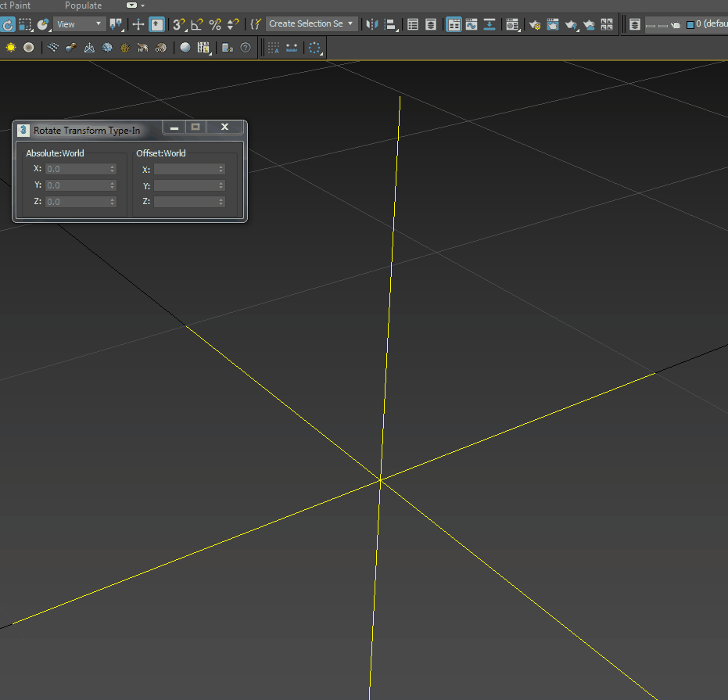Viewport: 728px width, 700px height.
Task: Open Edit Named Selection Sets
Action: pyautogui.click(x=256, y=24)
